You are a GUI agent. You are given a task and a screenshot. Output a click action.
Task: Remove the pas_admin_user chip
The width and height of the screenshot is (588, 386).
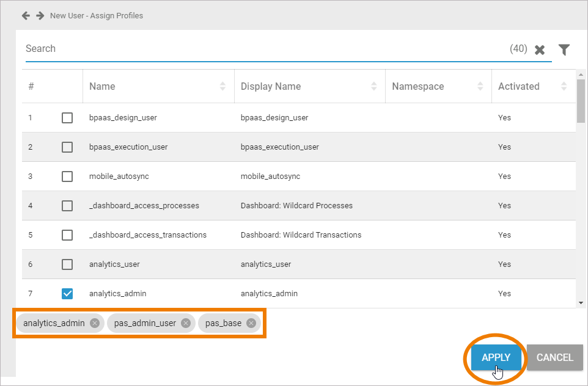(186, 323)
